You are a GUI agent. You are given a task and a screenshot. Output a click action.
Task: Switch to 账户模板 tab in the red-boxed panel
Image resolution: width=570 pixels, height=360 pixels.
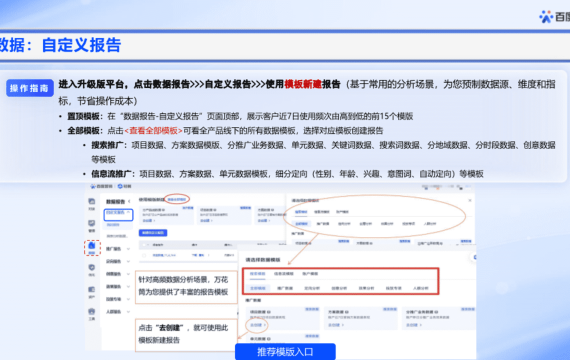pos(310,274)
